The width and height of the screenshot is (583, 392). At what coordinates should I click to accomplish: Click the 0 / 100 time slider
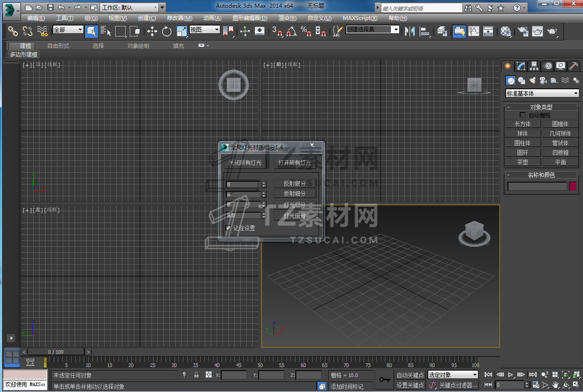56,351
